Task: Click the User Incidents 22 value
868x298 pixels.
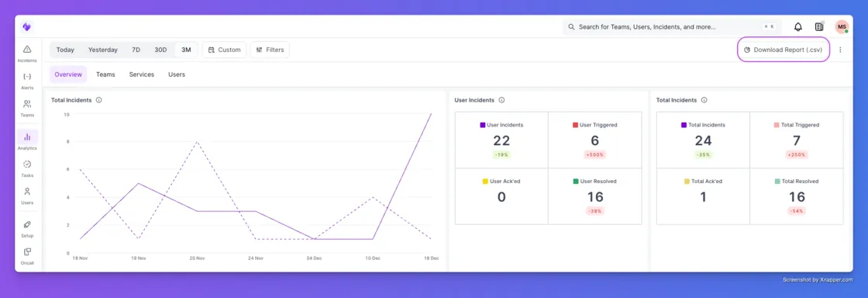Action: coord(501,140)
